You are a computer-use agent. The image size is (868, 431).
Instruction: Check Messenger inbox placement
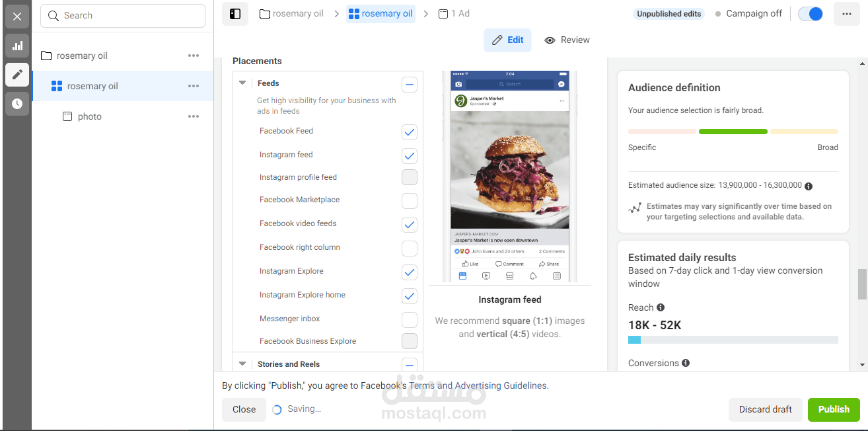click(x=410, y=320)
